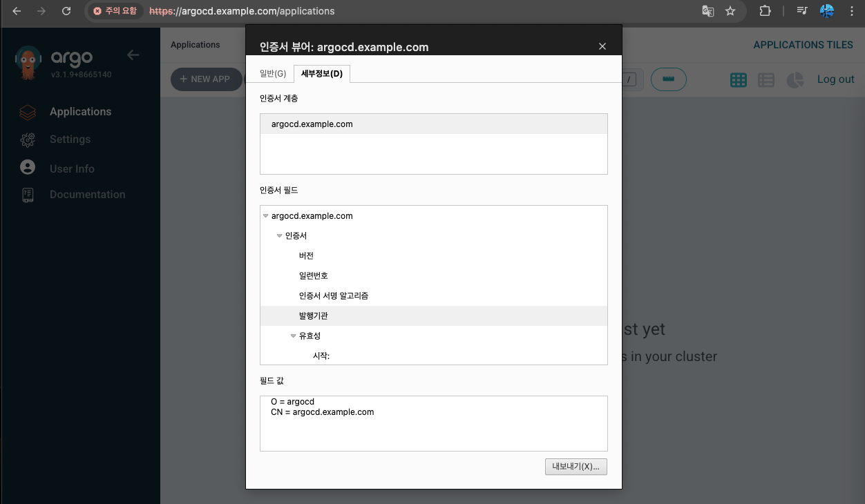Click the Applications breadcrumb in header

point(196,45)
